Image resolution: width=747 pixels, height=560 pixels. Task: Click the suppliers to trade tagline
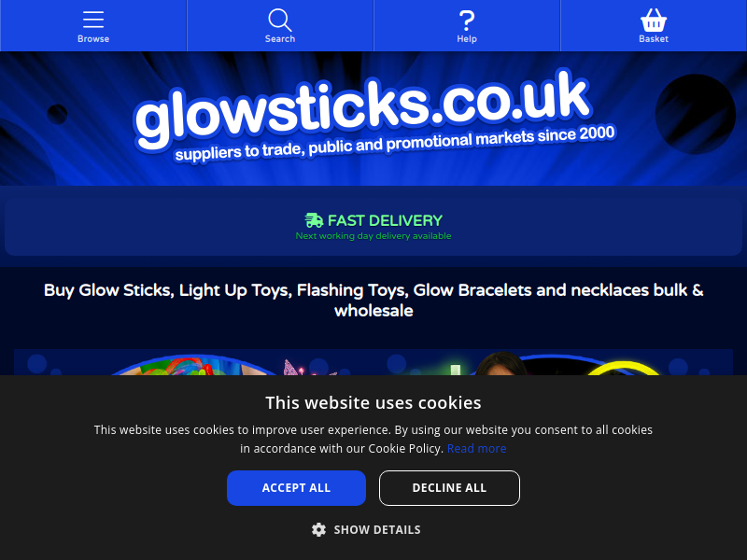pyautogui.click(x=395, y=144)
